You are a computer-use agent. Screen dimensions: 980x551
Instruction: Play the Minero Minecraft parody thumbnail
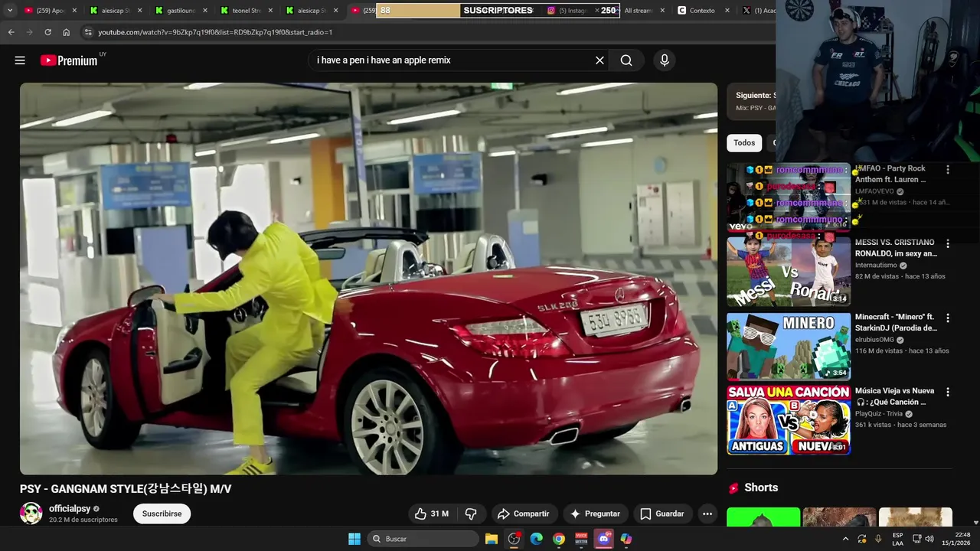789,346
